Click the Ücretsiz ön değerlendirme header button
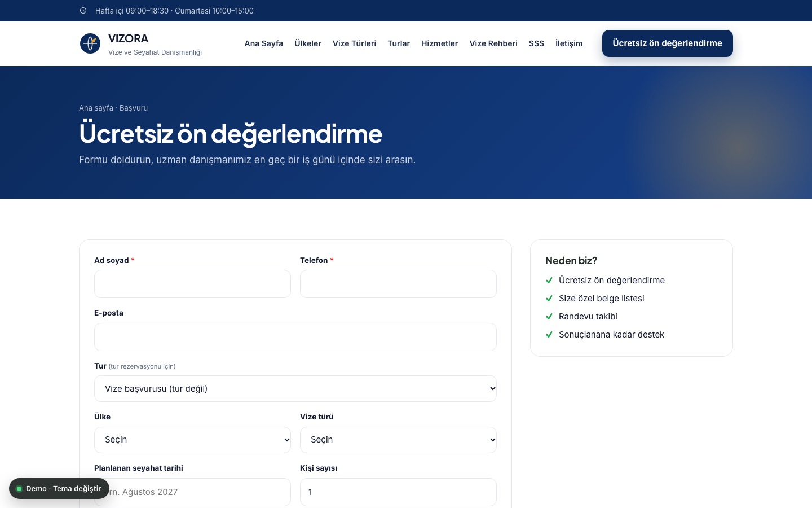This screenshot has height=508, width=812. tap(668, 43)
